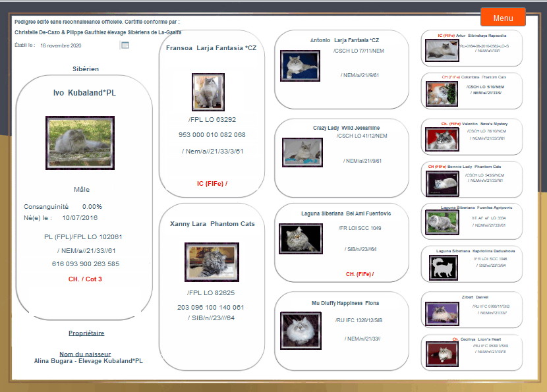Open Zibert Danvel cat thumbnail
The image size is (547, 392).
coord(442,313)
